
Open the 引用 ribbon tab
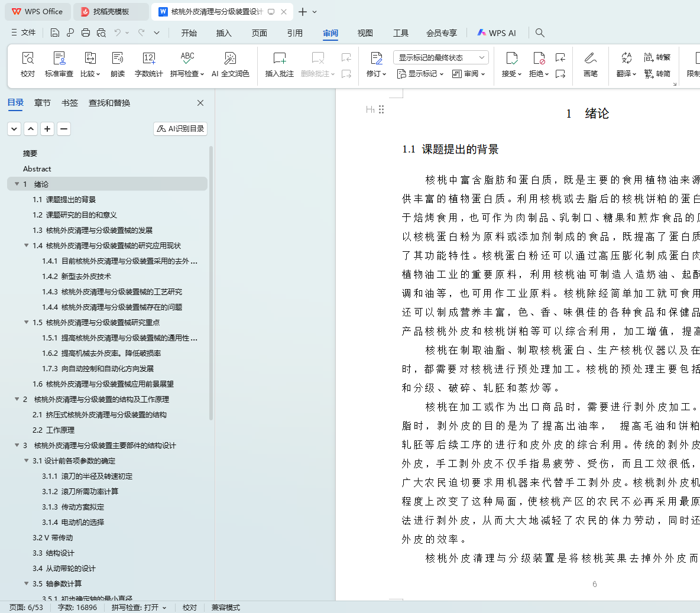pos(294,33)
